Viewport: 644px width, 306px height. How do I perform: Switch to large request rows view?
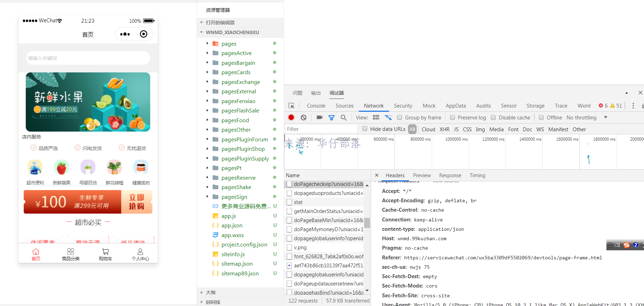click(x=376, y=118)
